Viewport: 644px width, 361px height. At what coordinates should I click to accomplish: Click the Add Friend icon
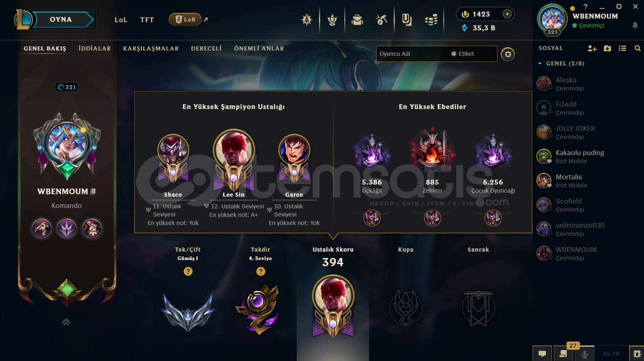(592, 48)
